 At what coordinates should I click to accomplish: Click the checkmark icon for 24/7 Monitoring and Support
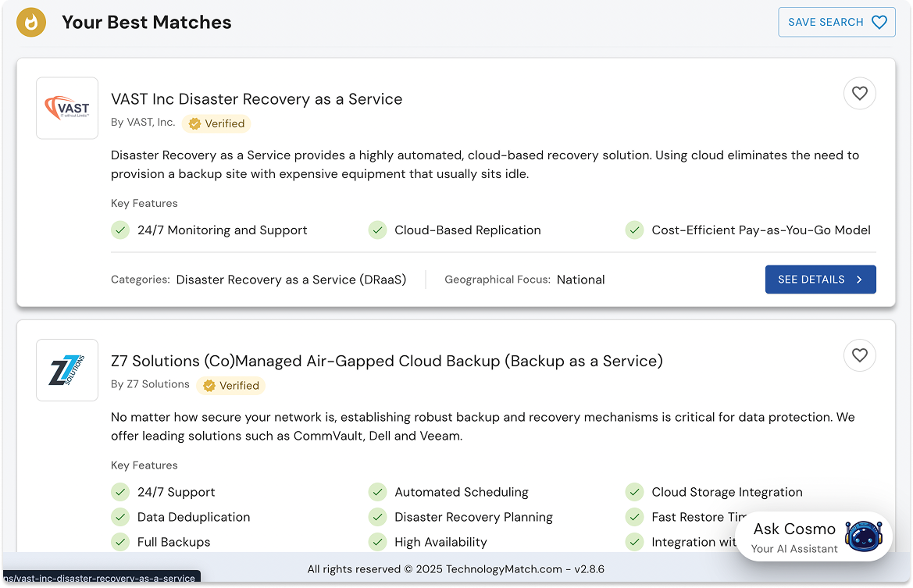click(120, 230)
